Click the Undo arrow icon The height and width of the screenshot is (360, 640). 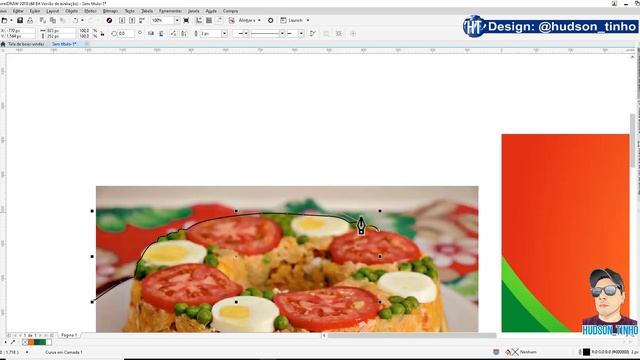(76, 20)
